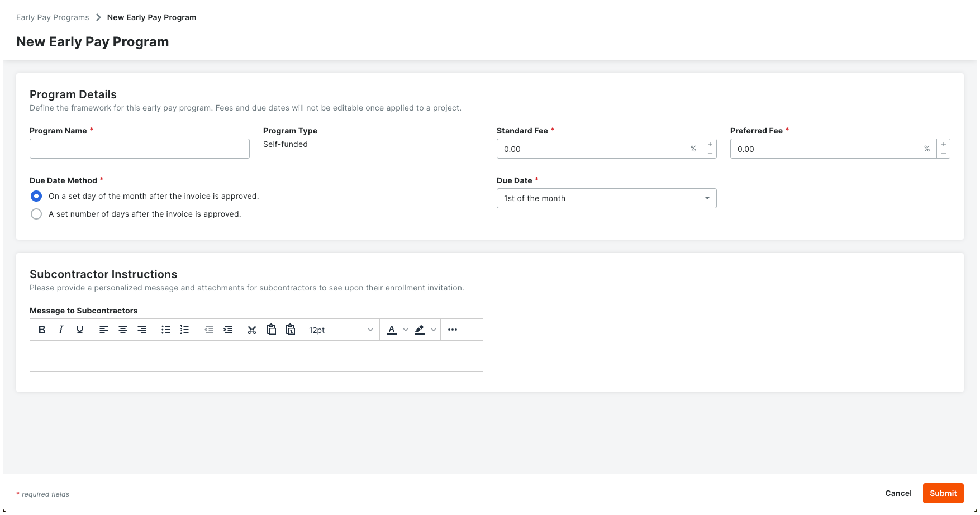Insert a bulleted list
Image resolution: width=980 pixels, height=515 pixels.
click(x=165, y=330)
